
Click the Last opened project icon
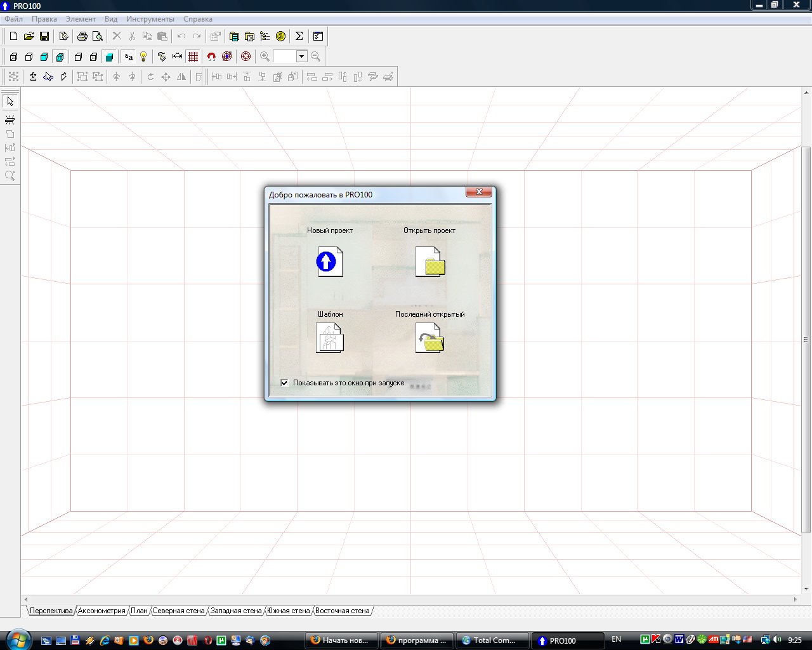click(x=430, y=338)
